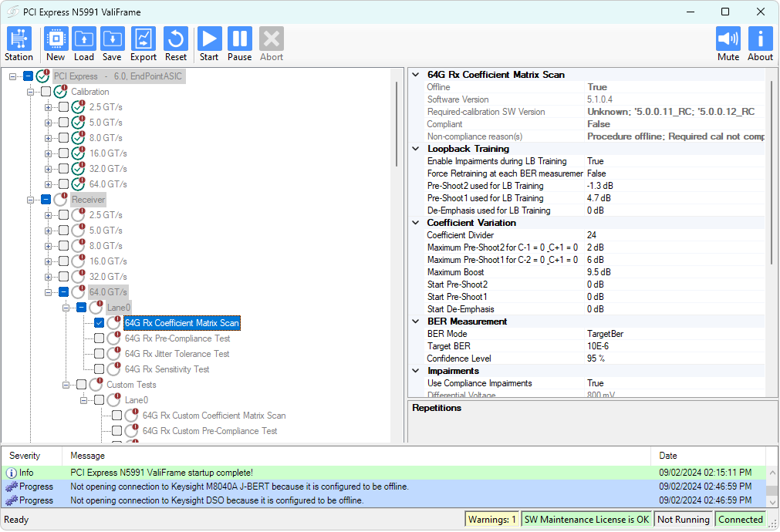Select the 64G Rx Jitter Tolerance Test item
The height and width of the screenshot is (532, 780).
point(177,354)
